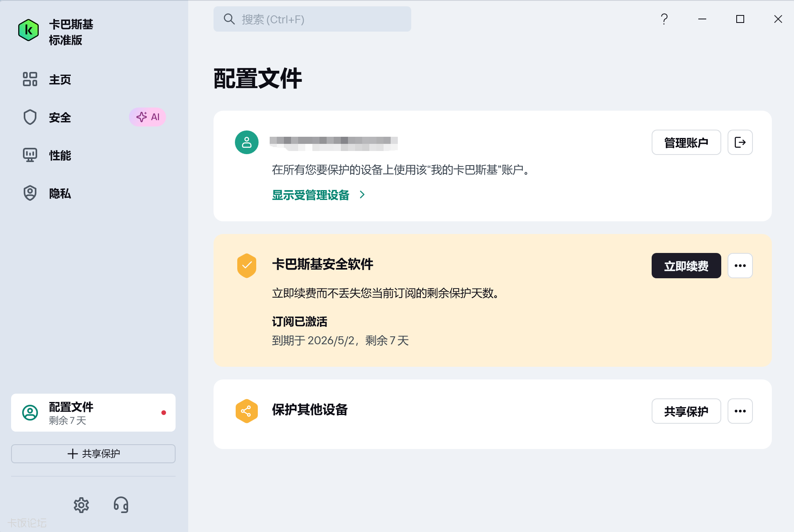Click the orange shield check icon

coord(247,266)
